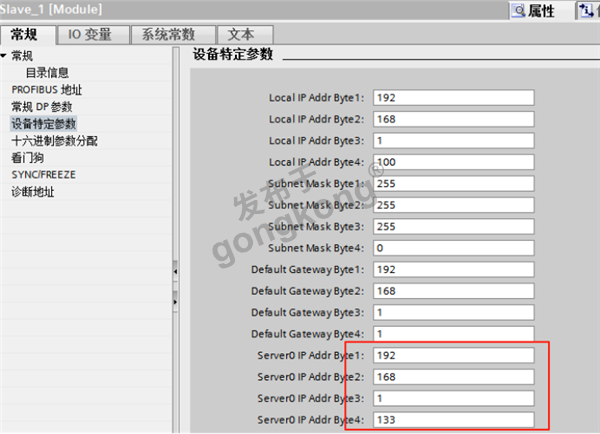Screen dimensions: 600x434
Task: Open SYNC/FREEZE settings
Action: pyautogui.click(x=44, y=175)
